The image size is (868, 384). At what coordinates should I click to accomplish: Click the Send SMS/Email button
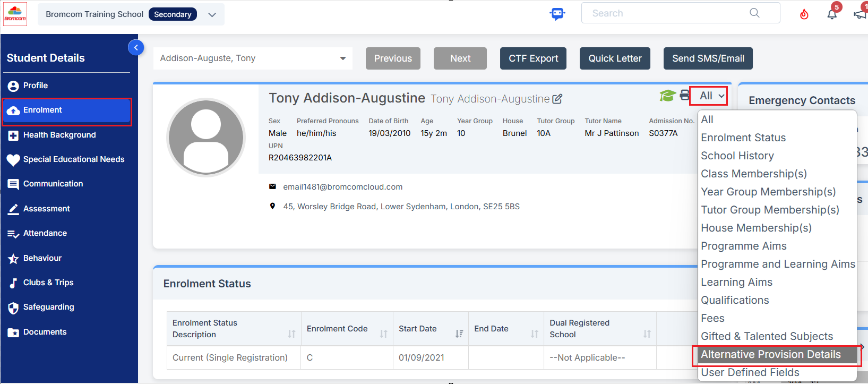click(708, 58)
